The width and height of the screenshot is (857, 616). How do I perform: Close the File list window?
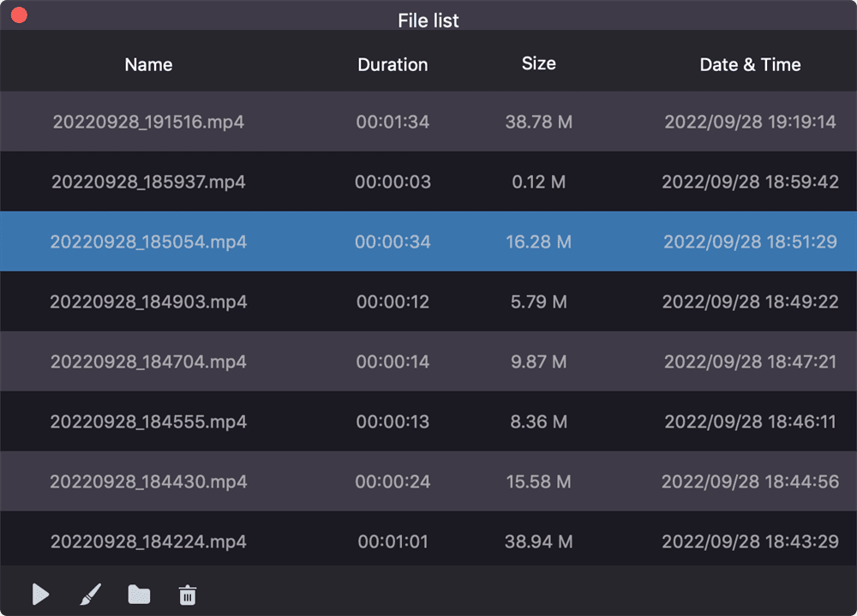(18, 14)
